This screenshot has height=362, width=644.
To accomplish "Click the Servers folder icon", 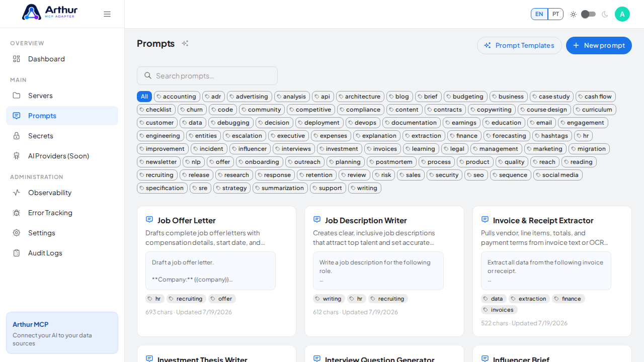I will 17,96.
